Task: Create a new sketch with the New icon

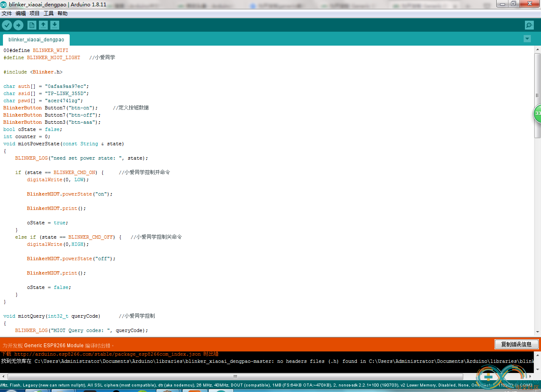Action: 32,25
